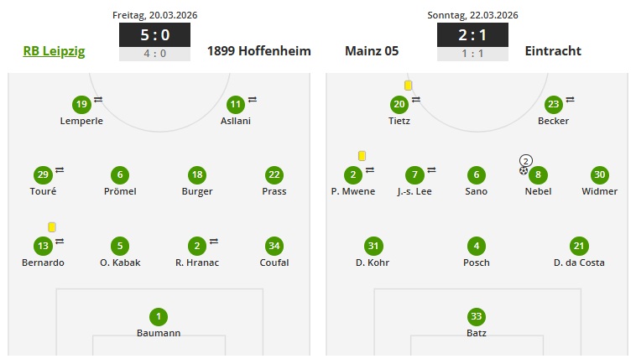Open the 2:1 Mainz match score
The image size is (636, 364).
472,35
